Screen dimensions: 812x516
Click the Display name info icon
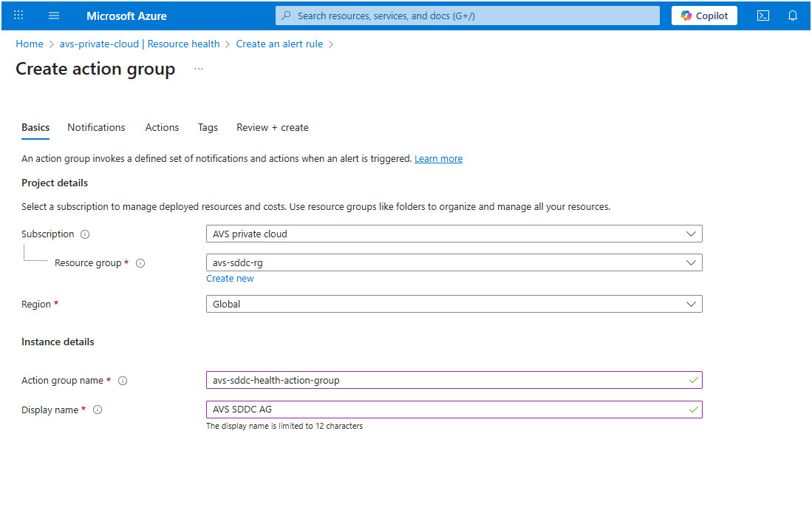pos(98,410)
